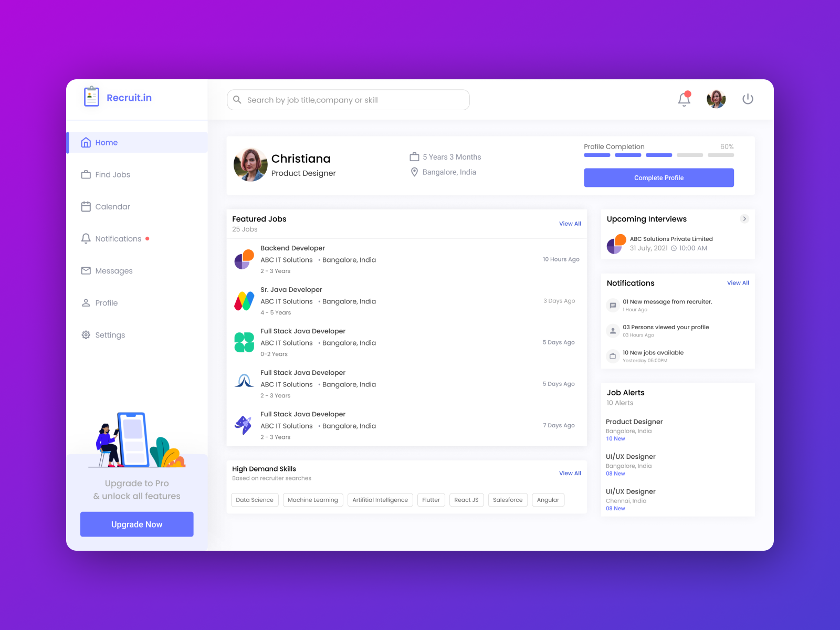Screen dimensions: 840x630
Task: Select the Find Jobs briefcase icon
Action: [86, 174]
